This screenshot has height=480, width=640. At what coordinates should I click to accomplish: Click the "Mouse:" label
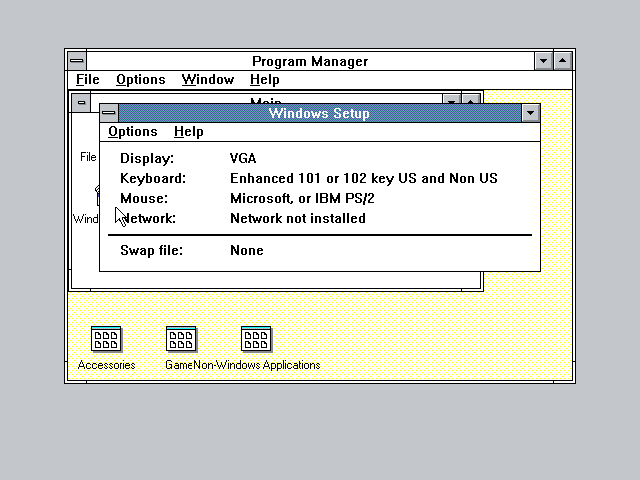tap(144, 198)
